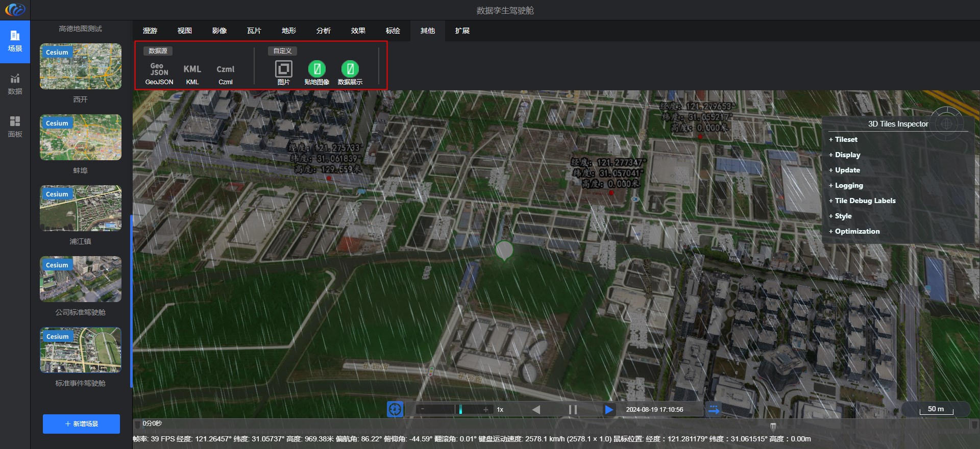This screenshot has width=980, height=449.
Task: Switch to the 效果 tab
Action: (x=358, y=31)
